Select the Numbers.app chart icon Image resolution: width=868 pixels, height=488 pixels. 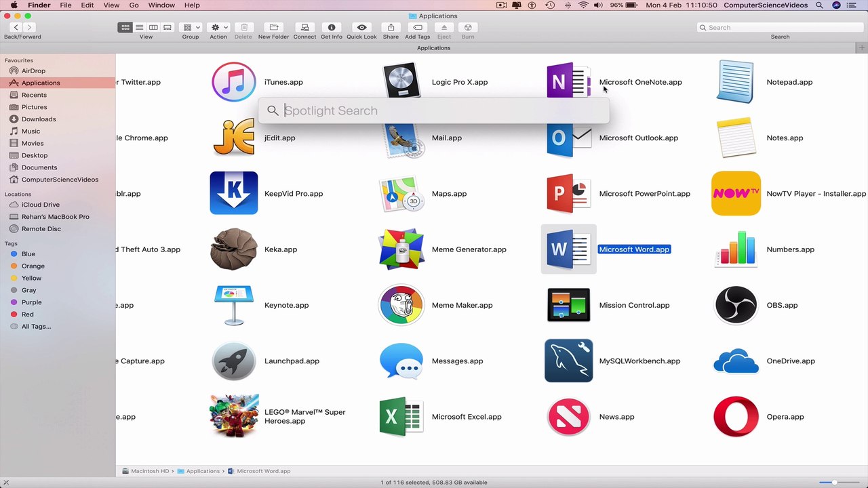(x=736, y=249)
